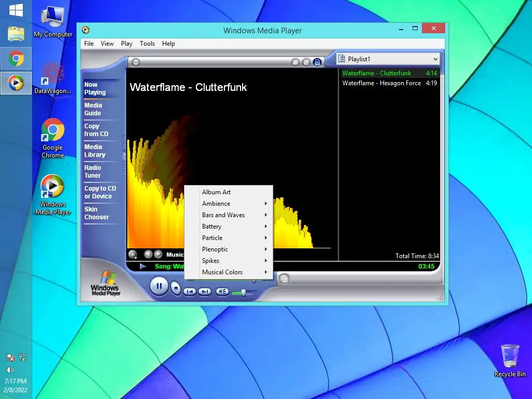This screenshot has height=399, width=532.
Task: Click the network tray icon
Action: pyautogui.click(x=23, y=357)
